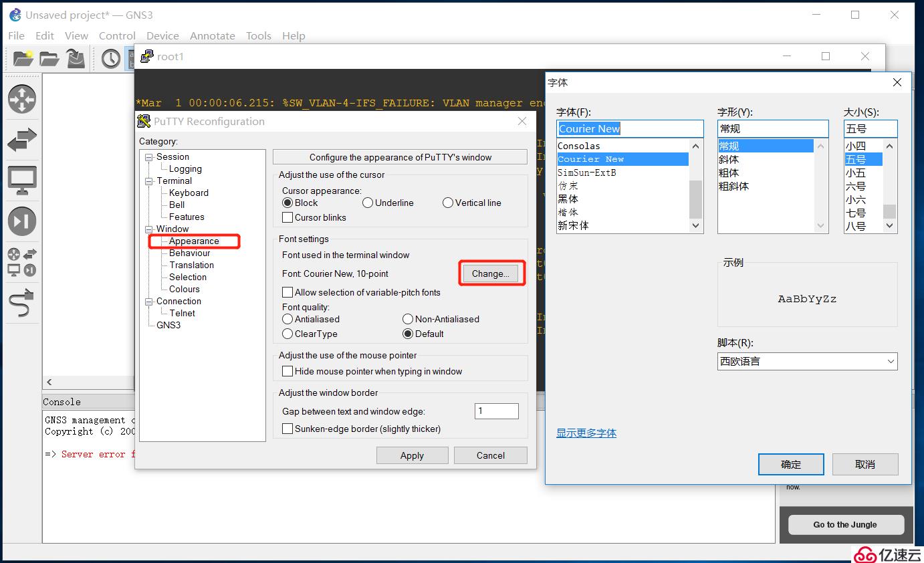
Task: Click the font name input field
Action: tap(630, 128)
